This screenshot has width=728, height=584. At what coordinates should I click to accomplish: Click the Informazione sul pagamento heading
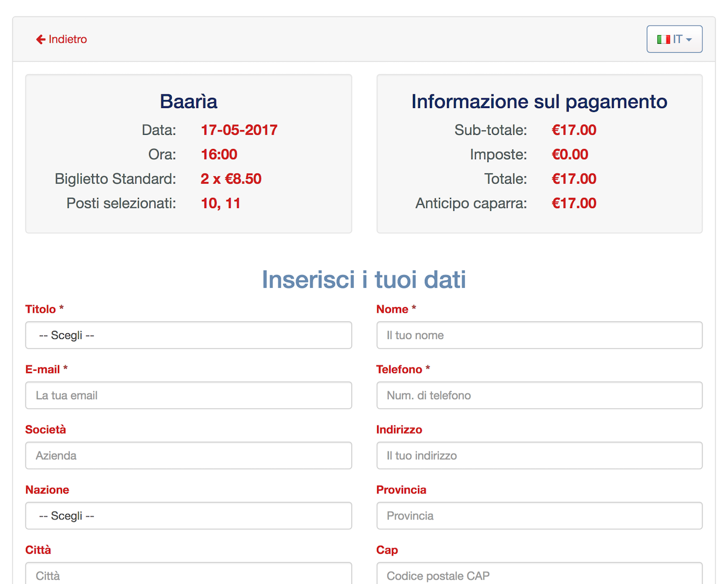(x=539, y=101)
